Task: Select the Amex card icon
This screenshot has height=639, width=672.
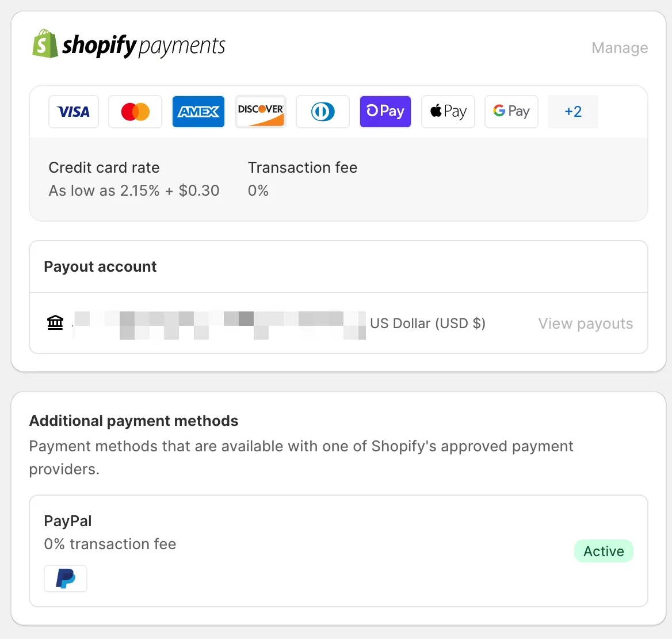Action: 198,112
